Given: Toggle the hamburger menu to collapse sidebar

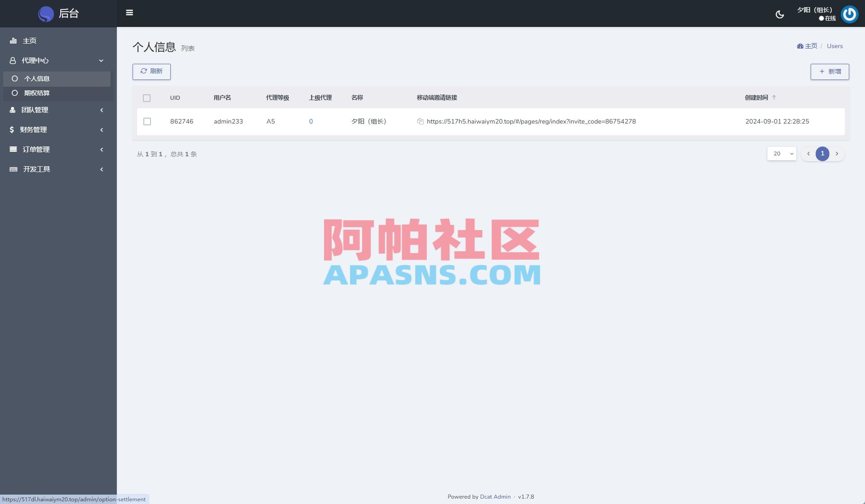Looking at the screenshot, I should [x=130, y=13].
